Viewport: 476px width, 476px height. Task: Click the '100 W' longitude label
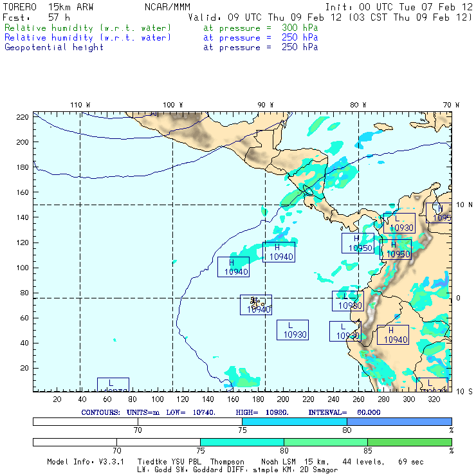click(x=173, y=105)
